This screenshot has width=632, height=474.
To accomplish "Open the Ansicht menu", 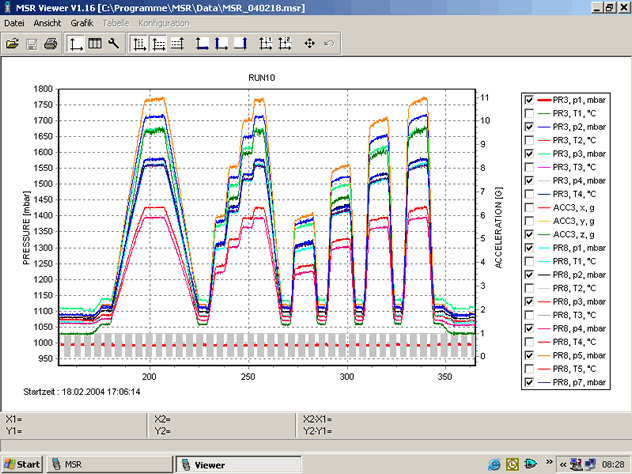I will (47, 22).
